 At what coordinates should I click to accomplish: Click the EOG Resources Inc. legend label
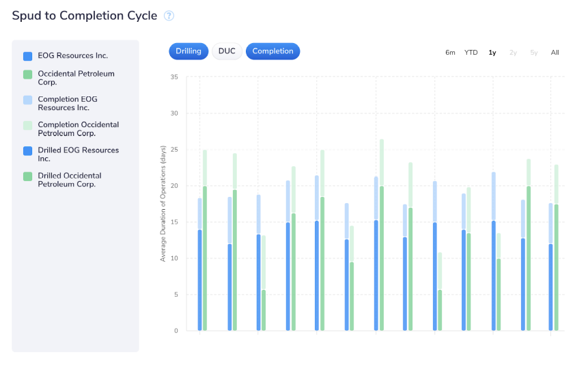point(72,56)
